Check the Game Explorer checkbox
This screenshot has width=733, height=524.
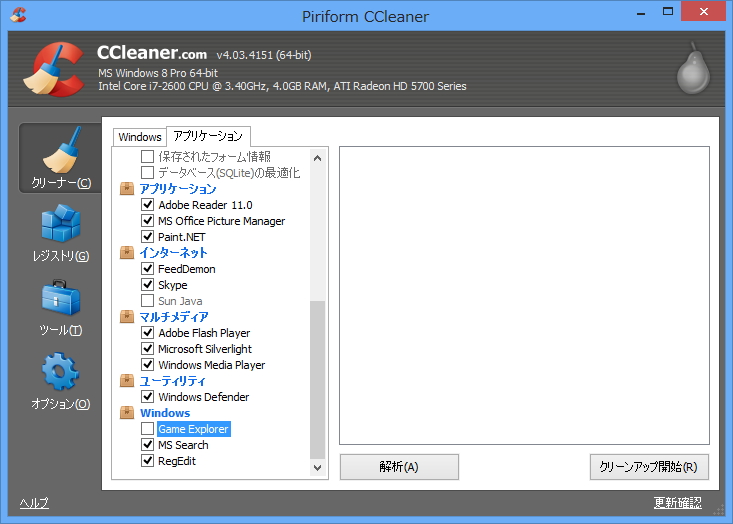coord(147,429)
